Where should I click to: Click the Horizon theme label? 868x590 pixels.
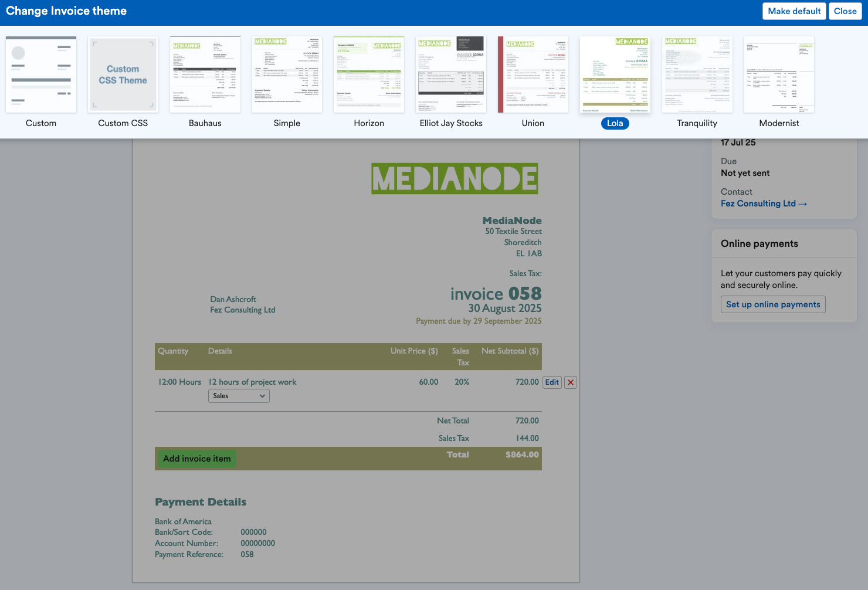(369, 123)
